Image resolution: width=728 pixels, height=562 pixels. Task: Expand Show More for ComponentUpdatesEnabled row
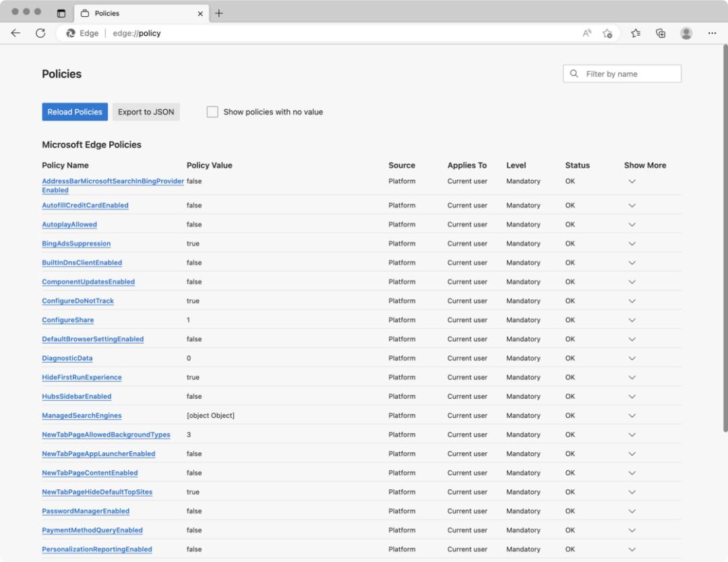coord(632,281)
